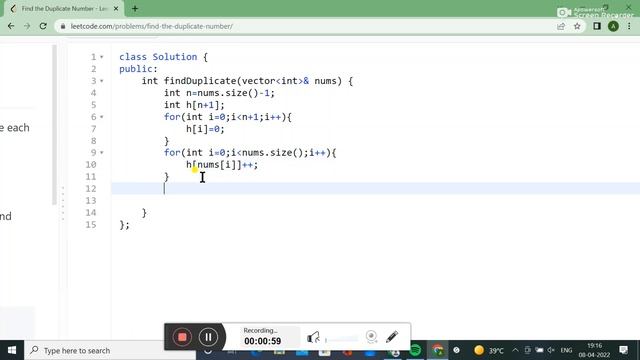Share this page icon in address bar
640x360 pixels.
[x=561, y=26]
